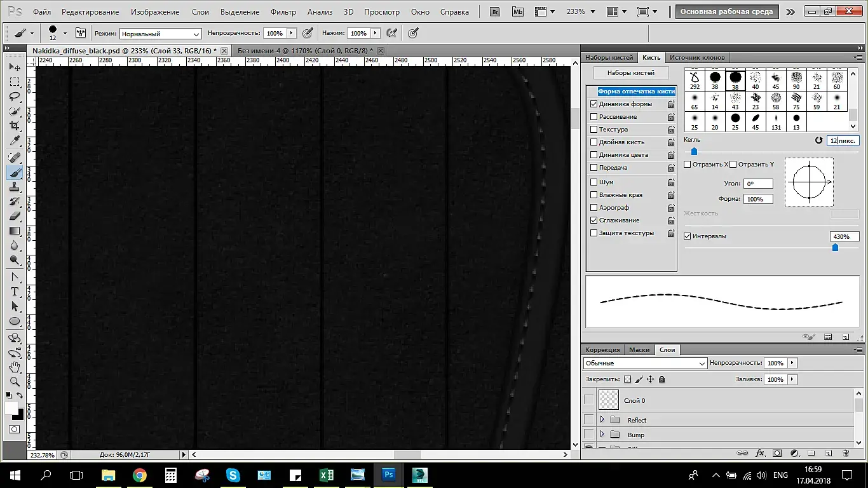Open the Режим blend mode dropdown
Image resolution: width=868 pixels, height=488 pixels.
pyautogui.click(x=160, y=34)
